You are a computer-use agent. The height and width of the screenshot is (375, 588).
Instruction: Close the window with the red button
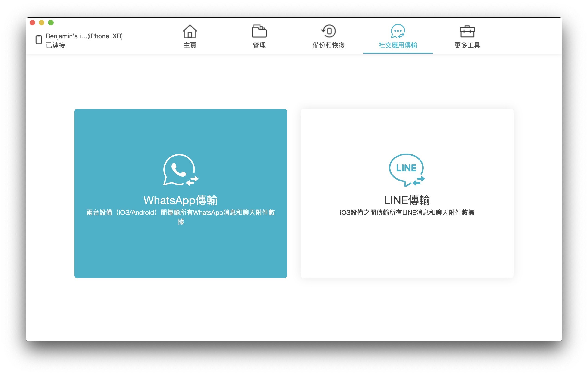[x=33, y=23]
